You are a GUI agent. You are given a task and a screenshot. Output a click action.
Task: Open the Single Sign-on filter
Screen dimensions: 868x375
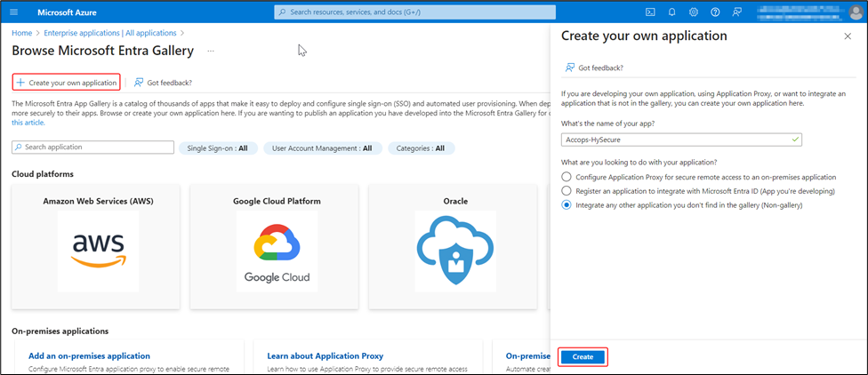[x=218, y=148]
